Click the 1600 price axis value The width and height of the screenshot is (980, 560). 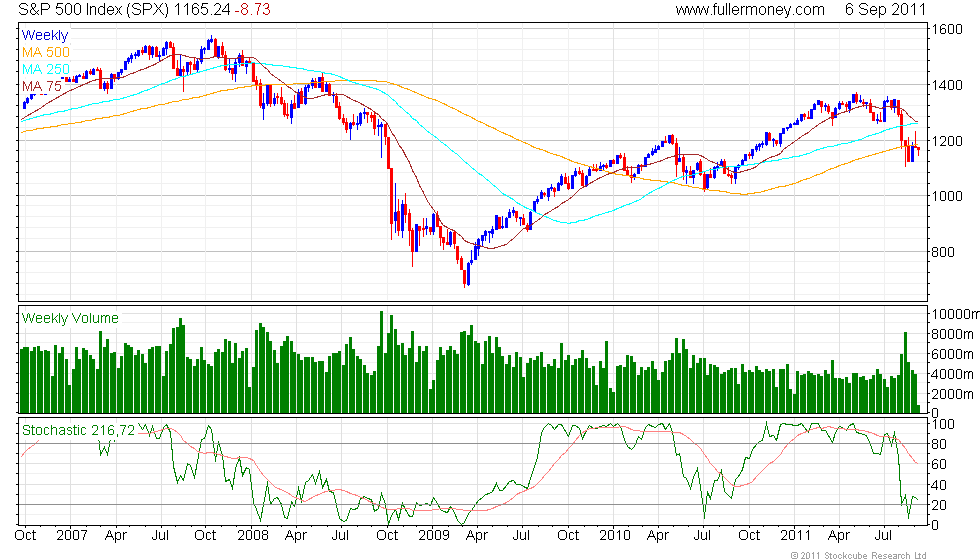click(x=947, y=29)
